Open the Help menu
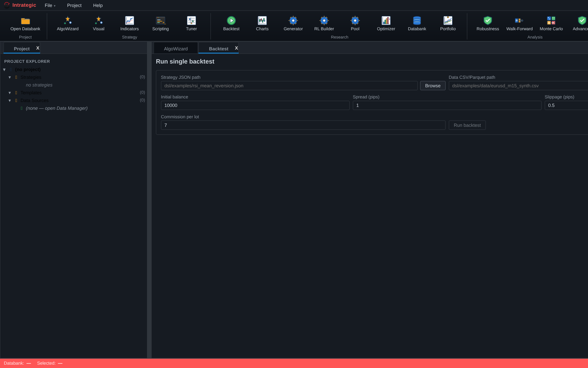588x368 pixels. (98, 5)
